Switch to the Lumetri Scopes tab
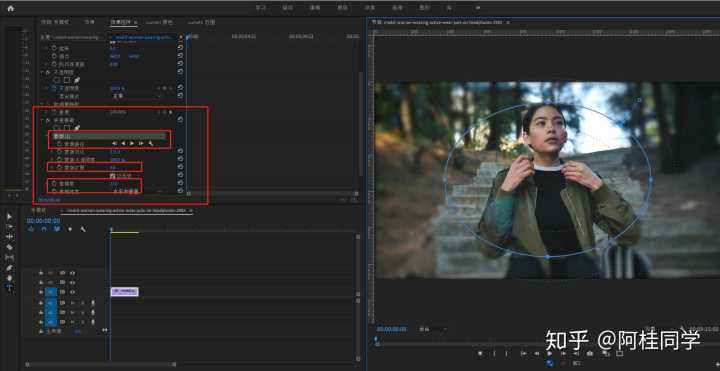 point(201,22)
